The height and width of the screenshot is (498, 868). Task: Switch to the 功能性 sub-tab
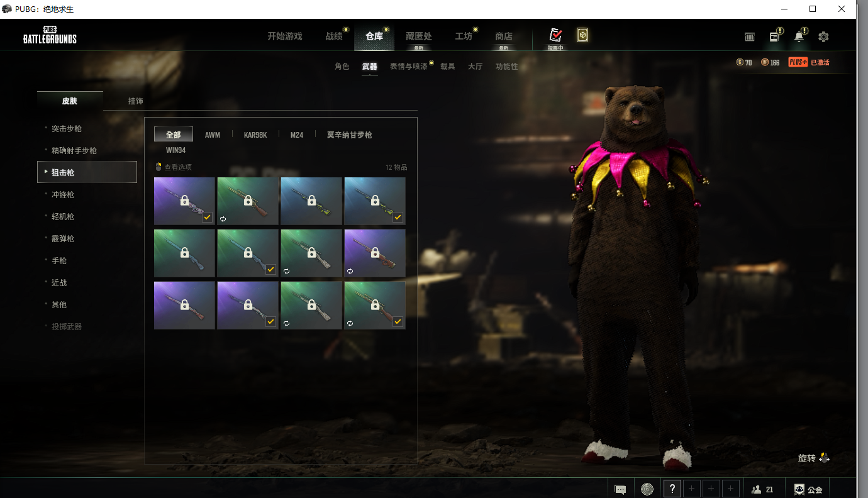(x=506, y=66)
